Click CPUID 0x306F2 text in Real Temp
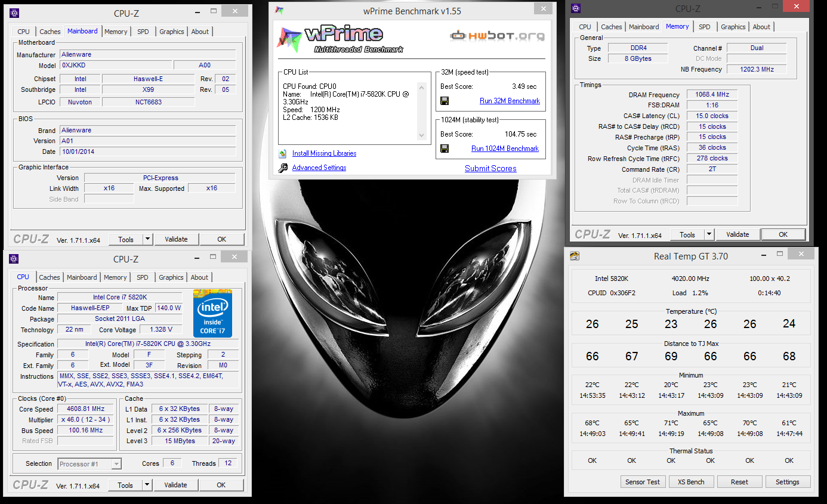Screen dimensions: 827x504 coord(612,293)
